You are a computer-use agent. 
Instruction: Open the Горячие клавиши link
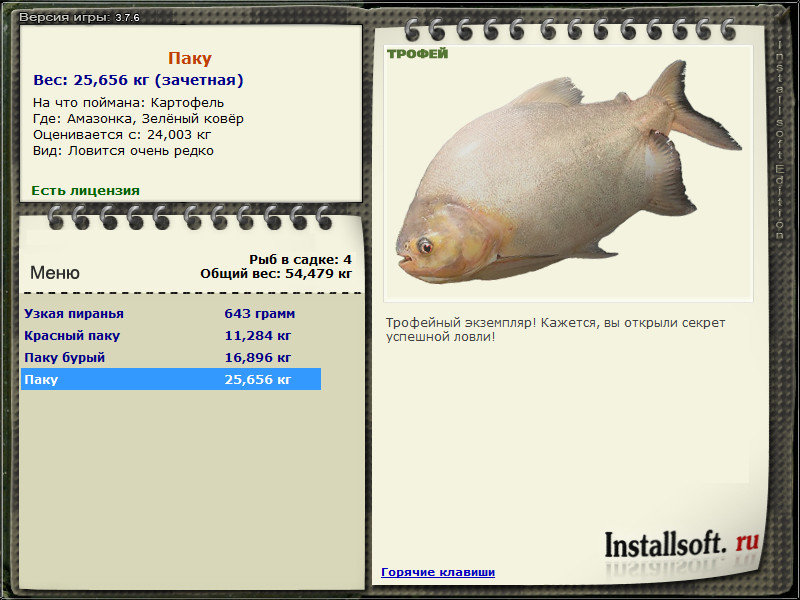coord(438,572)
